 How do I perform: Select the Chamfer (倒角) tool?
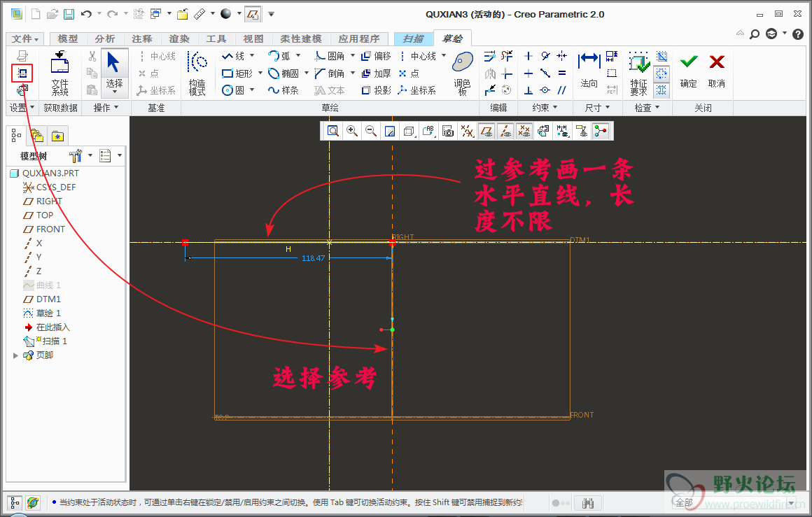(330, 73)
